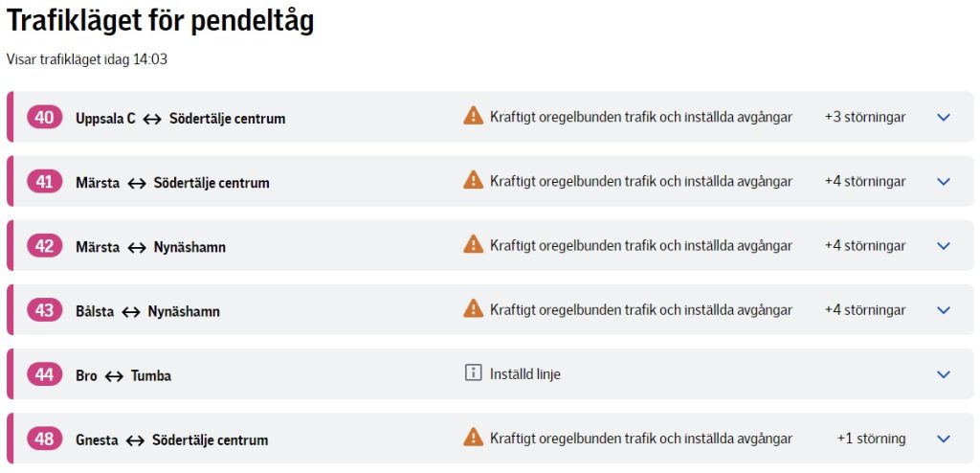Click the line 40 number badge

click(x=44, y=118)
